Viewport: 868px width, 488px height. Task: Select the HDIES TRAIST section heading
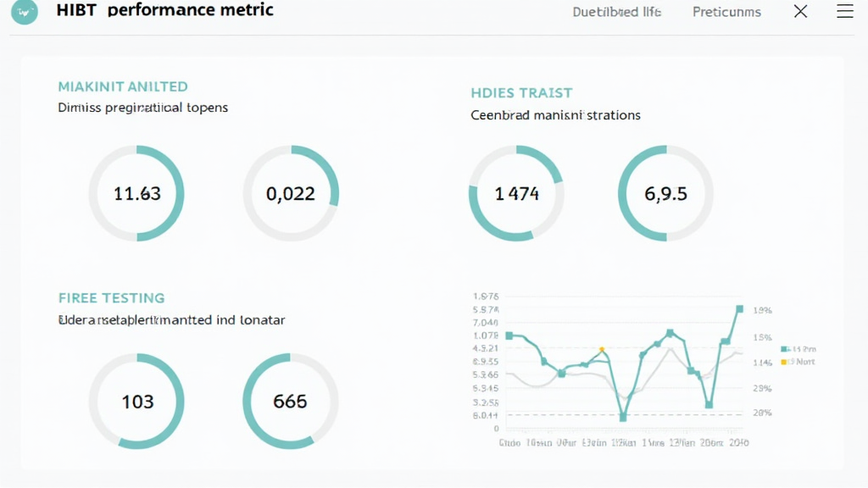[521, 93]
